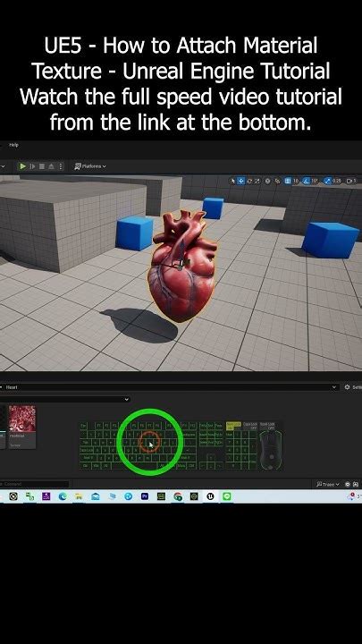Open the Trace dropdown in status bar

(x=328, y=485)
